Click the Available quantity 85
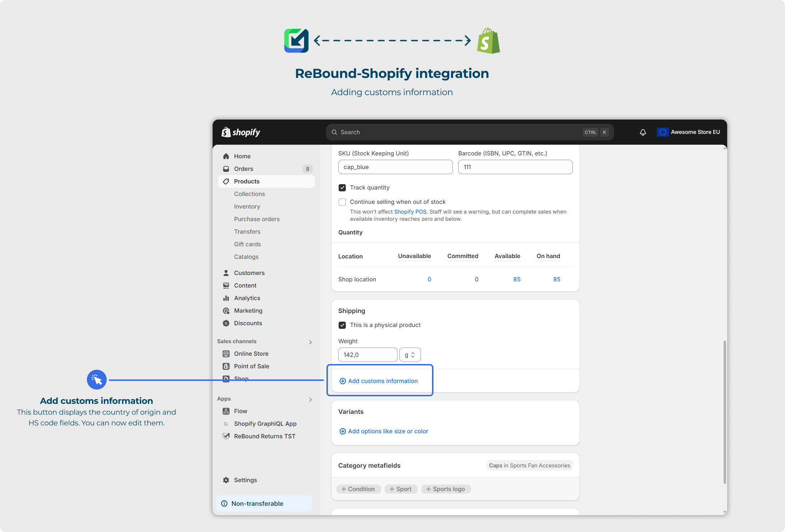The image size is (785, 532). point(517,279)
